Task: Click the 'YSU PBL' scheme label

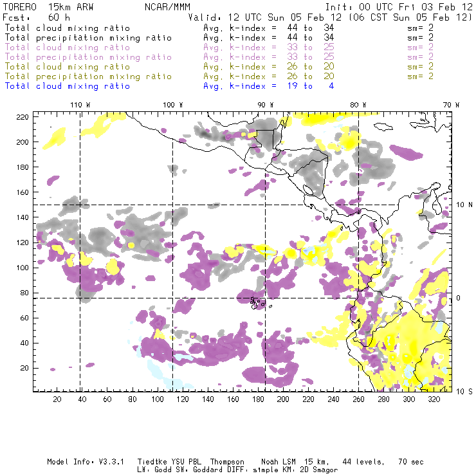Action: tap(185, 462)
